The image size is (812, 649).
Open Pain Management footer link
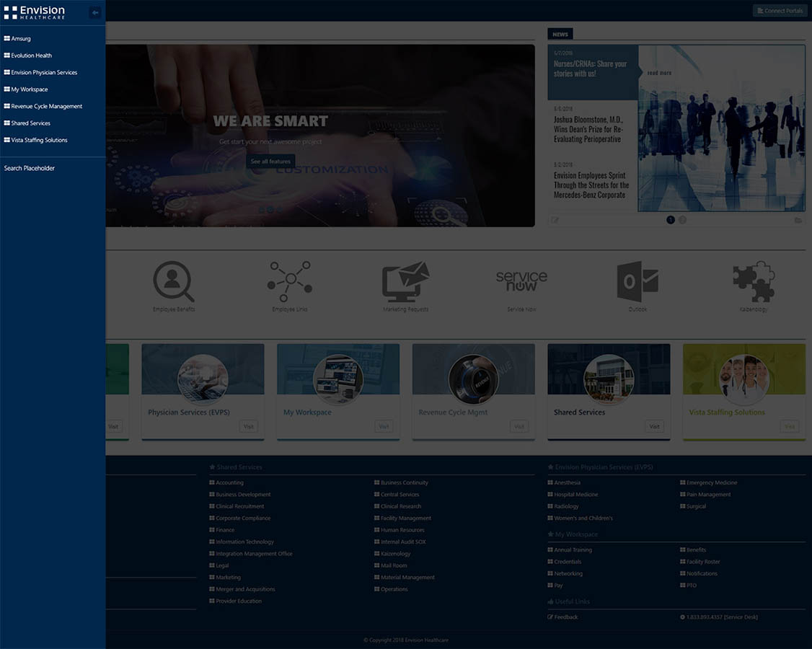tap(705, 495)
